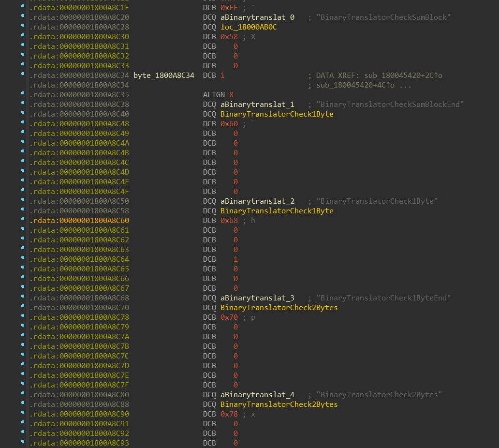Go to BinaryTranslatorCheck1Byte at address 1800A8C58
This screenshot has width=499, height=448.
277,211
